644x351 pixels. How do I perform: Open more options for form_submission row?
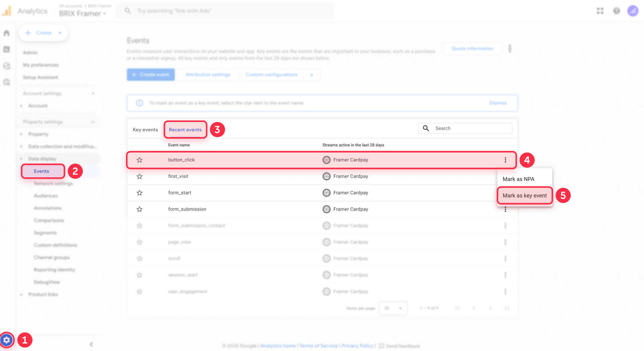[x=505, y=210]
